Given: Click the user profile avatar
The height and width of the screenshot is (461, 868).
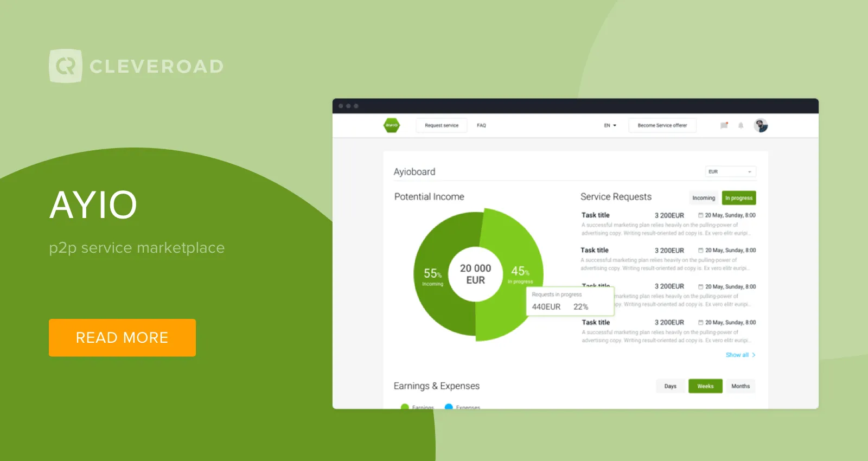Looking at the screenshot, I should click(761, 125).
